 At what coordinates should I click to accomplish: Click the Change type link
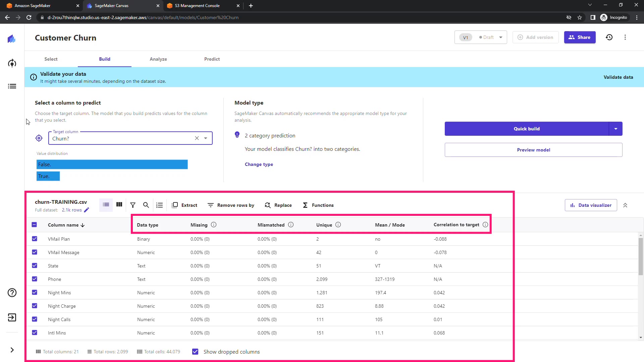point(259,164)
